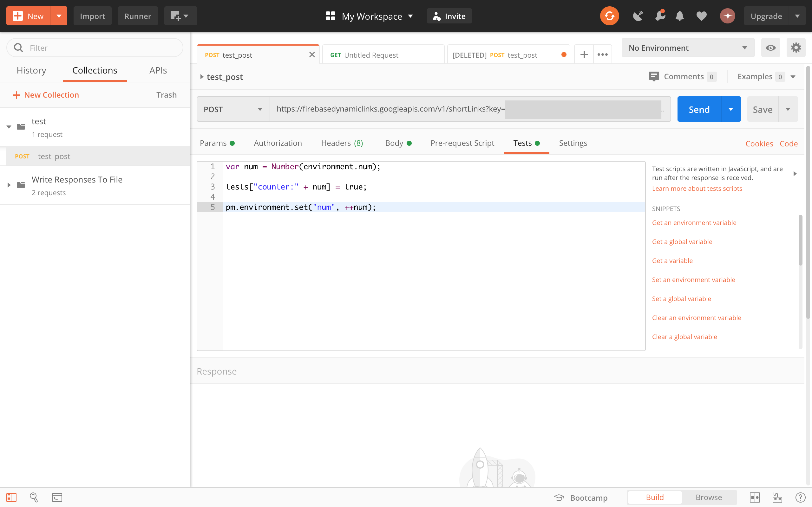
Task: Open the History sidebar tab
Action: [x=31, y=70]
